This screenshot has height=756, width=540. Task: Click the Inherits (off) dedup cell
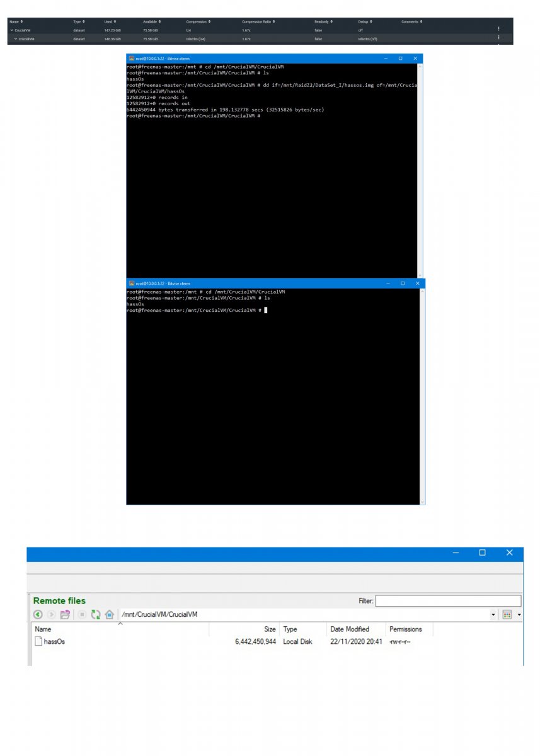coord(367,39)
